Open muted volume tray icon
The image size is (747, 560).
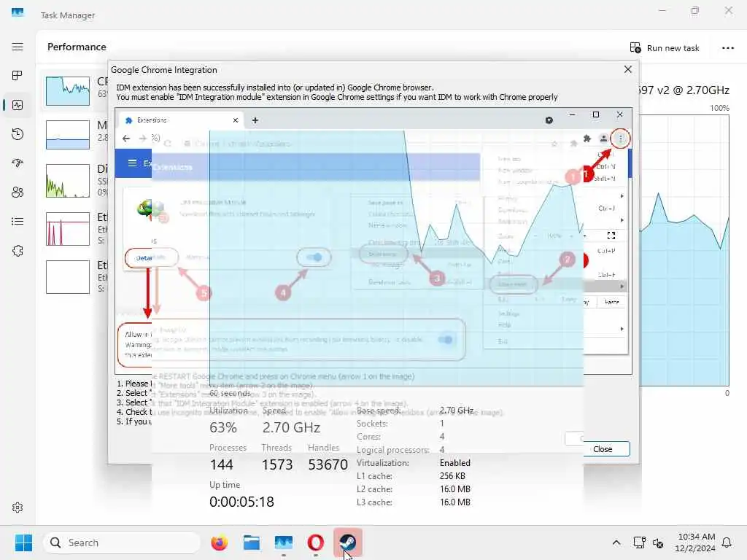point(658,542)
